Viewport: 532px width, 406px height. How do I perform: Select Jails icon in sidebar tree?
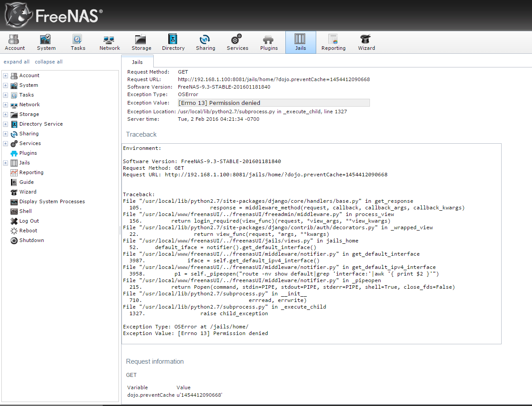[x=14, y=163]
